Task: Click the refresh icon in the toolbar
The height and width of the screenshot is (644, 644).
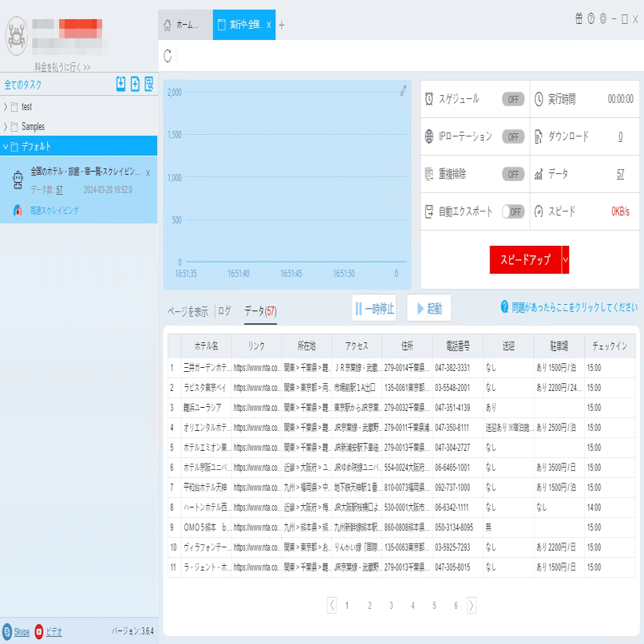Action: [x=168, y=56]
